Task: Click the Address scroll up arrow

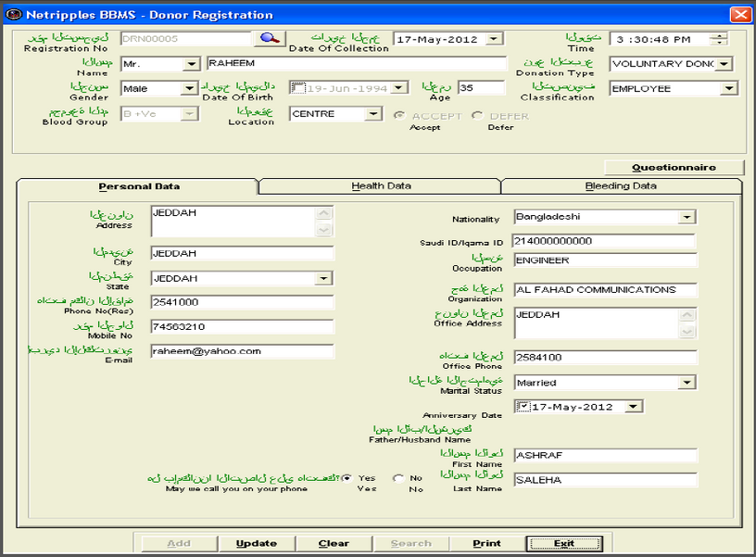Action: click(x=324, y=213)
